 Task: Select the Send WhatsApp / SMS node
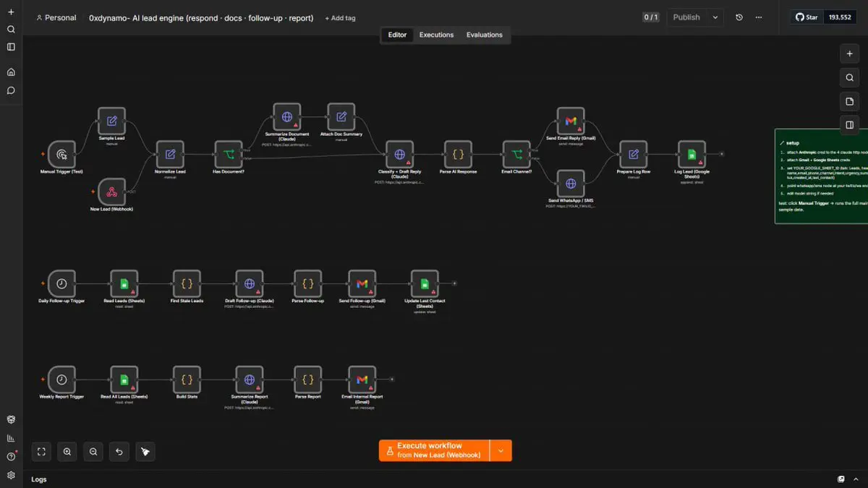(571, 183)
